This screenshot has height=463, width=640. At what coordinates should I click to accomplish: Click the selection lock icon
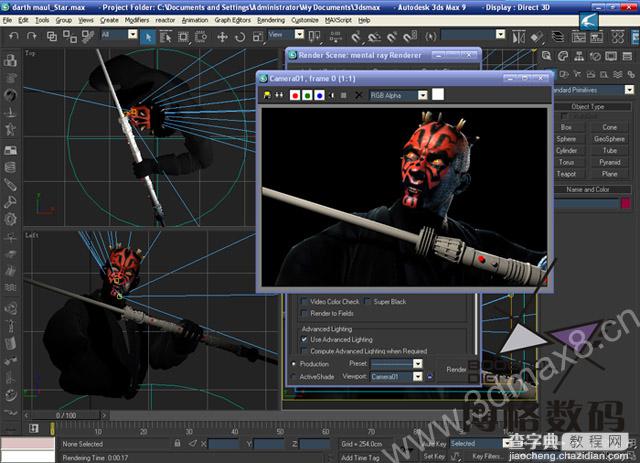(x=177, y=443)
